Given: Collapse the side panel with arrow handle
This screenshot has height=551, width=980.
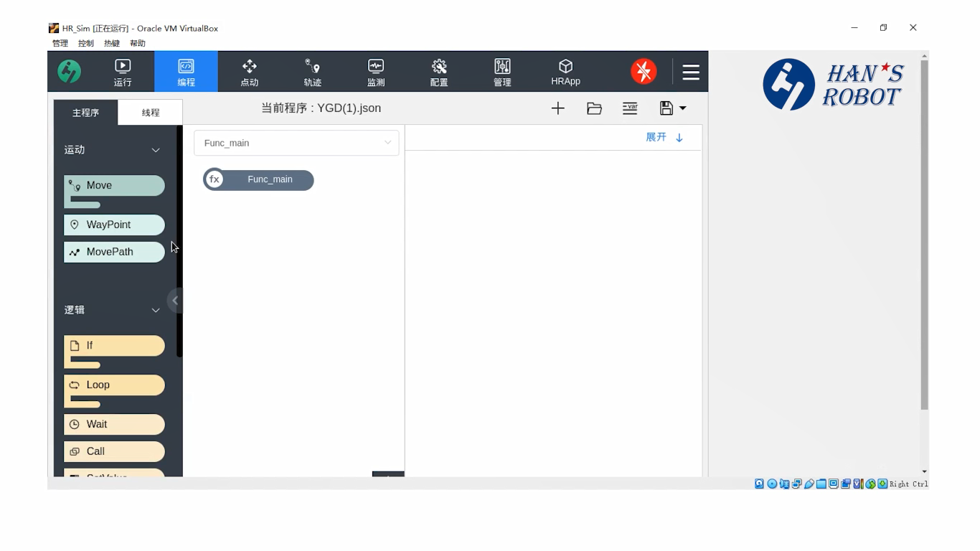Looking at the screenshot, I should pyautogui.click(x=175, y=300).
